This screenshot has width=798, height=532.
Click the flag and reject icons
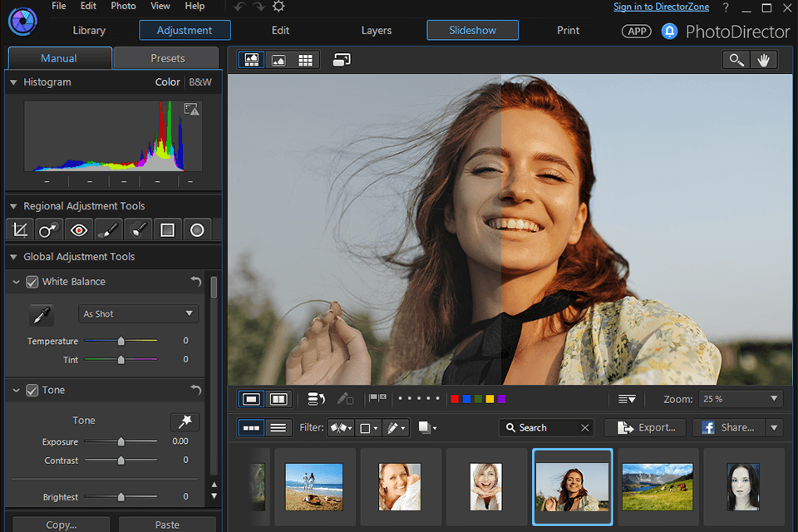click(377, 397)
